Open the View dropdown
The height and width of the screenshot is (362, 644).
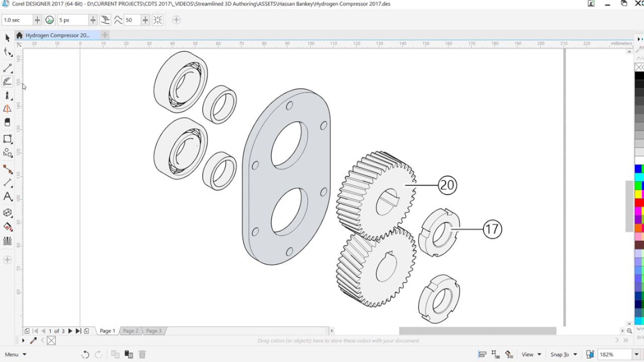pyautogui.click(x=531, y=354)
